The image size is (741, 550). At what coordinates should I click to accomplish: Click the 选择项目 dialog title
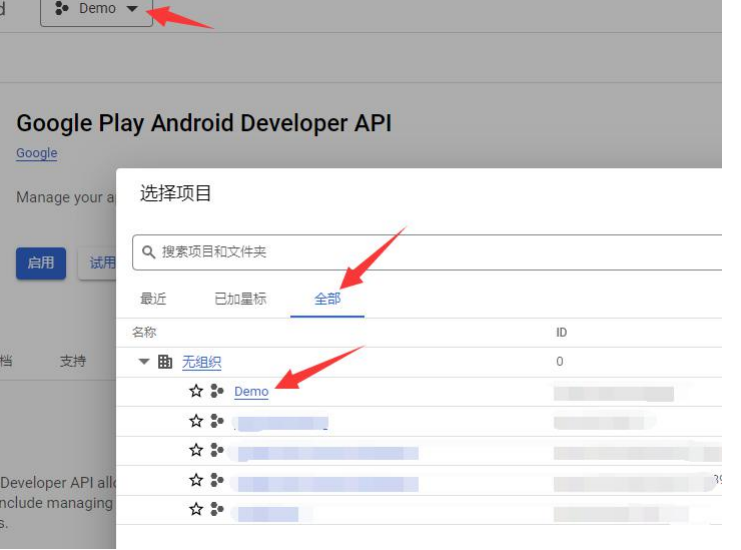175,193
